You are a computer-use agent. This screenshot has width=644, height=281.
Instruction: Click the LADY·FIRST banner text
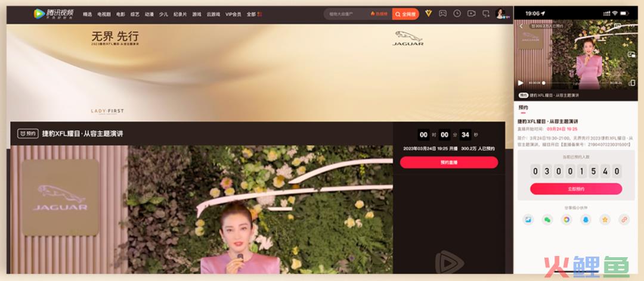(107, 111)
